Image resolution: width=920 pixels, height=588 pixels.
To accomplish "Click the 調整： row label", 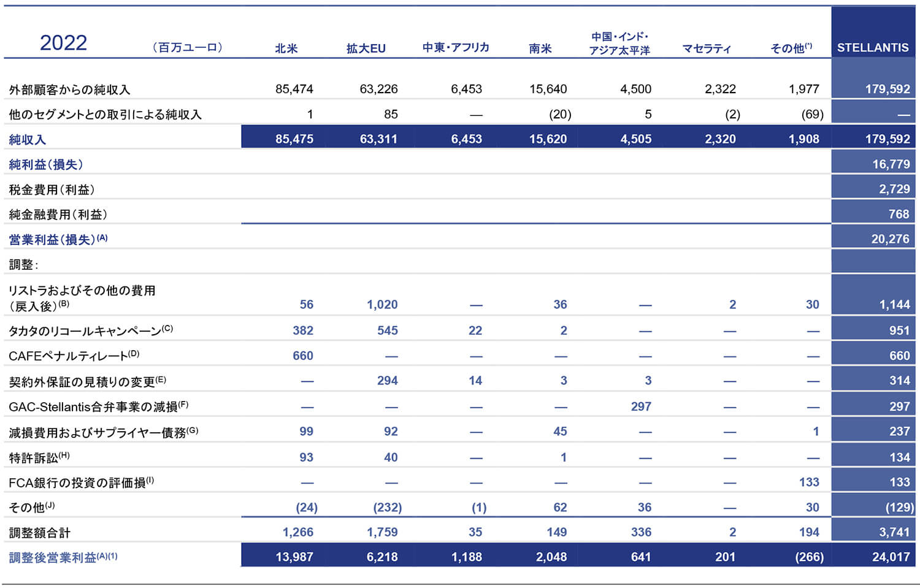I will [24, 265].
